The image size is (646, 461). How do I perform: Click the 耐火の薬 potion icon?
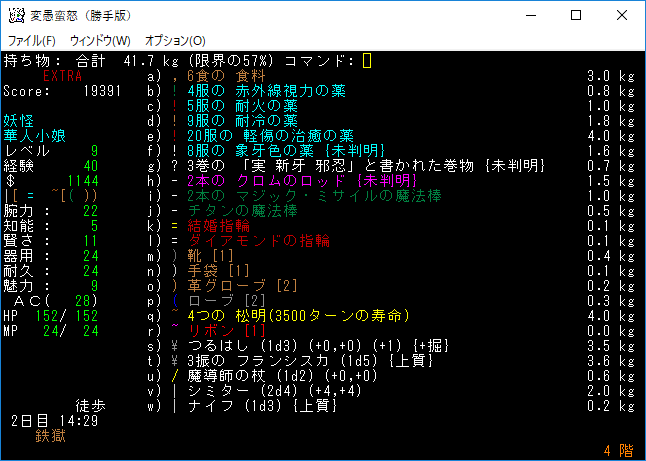coord(175,106)
